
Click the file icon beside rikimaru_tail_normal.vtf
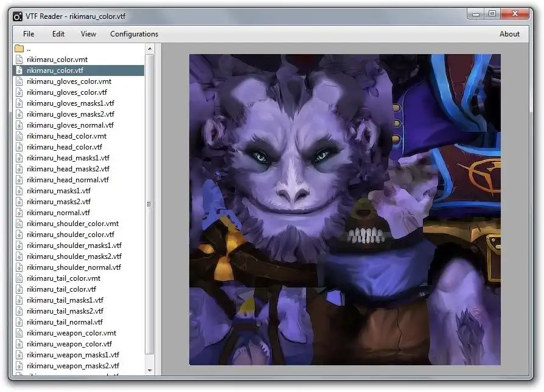click(19, 322)
